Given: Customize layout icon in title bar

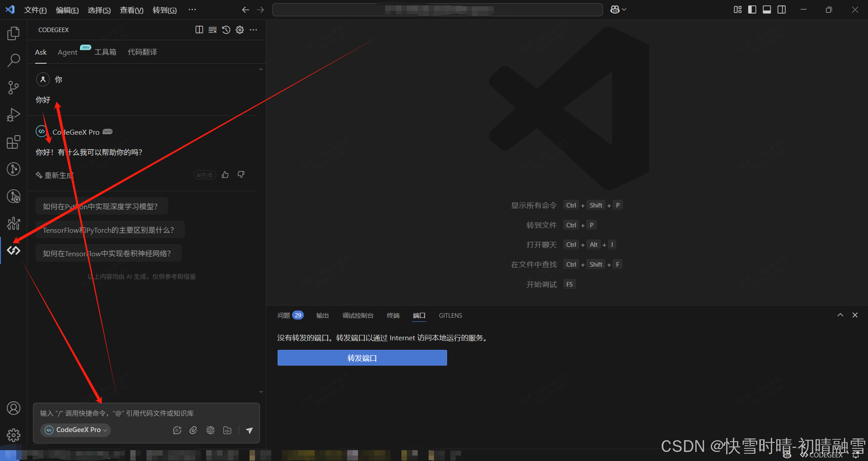Looking at the screenshot, I should tap(738, 9).
